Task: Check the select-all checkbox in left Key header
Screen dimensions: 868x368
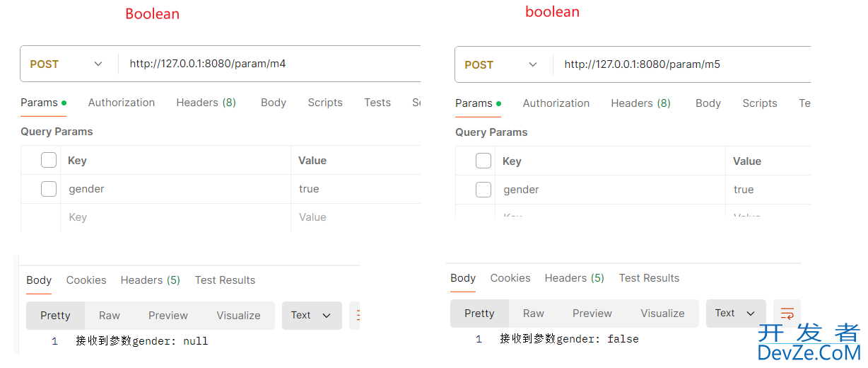Action: [x=49, y=160]
